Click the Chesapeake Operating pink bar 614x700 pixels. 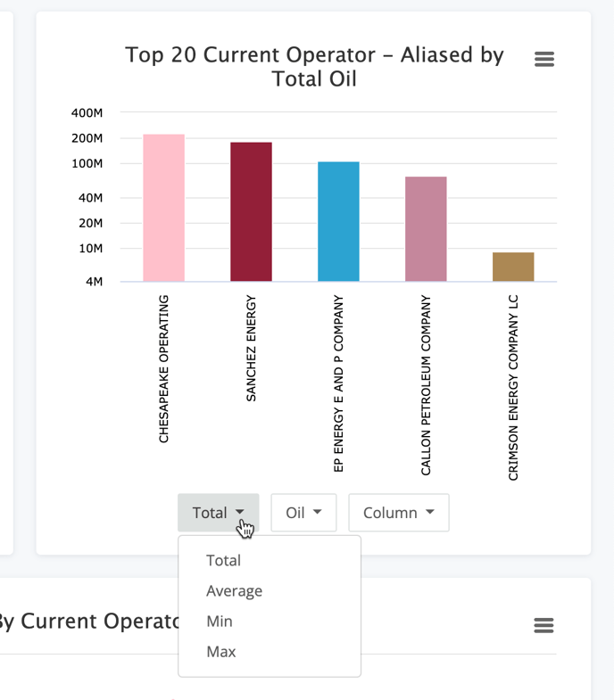pyautogui.click(x=163, y=208)
